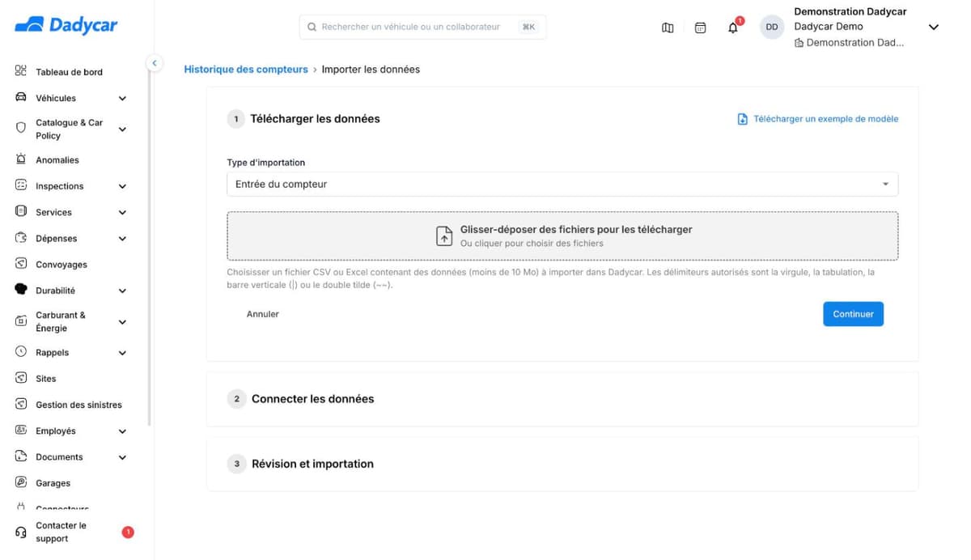Focus the vehicle or collaborator search field
The height and width of the screenshot is (560, 971).
pos(422,27)
